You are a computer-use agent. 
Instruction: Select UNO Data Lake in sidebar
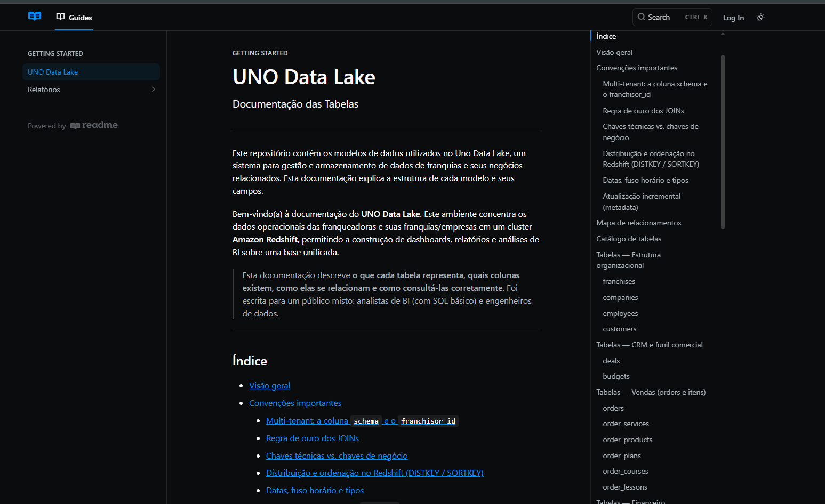click(x=91, y=72)
